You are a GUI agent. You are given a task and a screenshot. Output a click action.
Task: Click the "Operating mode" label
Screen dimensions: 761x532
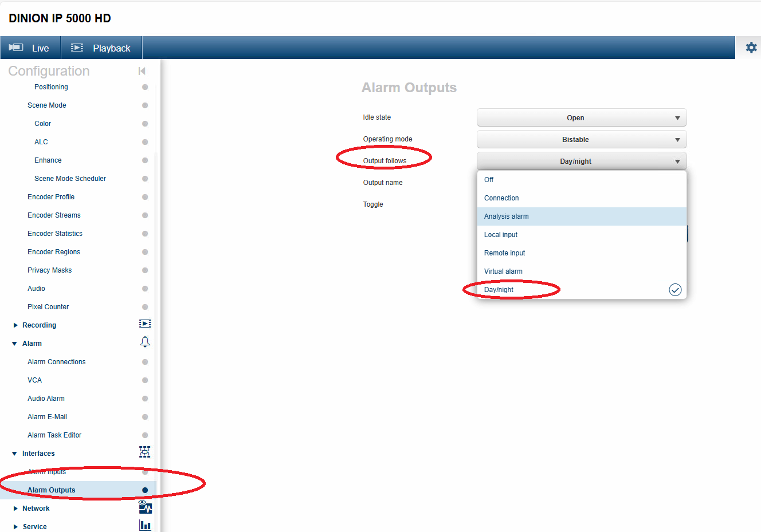(x=388, y=139)
